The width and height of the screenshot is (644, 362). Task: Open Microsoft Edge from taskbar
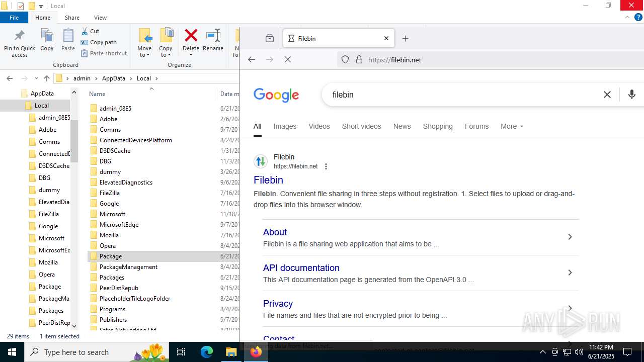pos(207,352)
